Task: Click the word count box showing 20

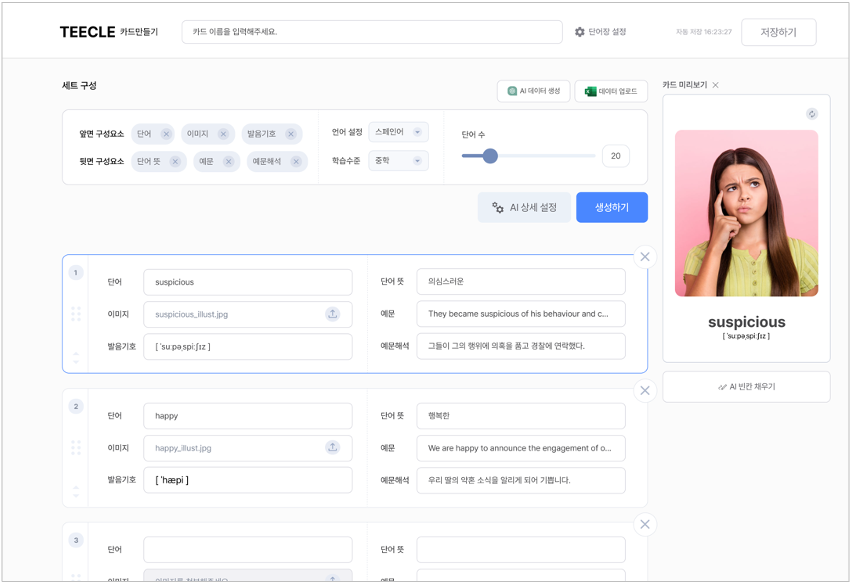Action: click(x=615, y=156)
